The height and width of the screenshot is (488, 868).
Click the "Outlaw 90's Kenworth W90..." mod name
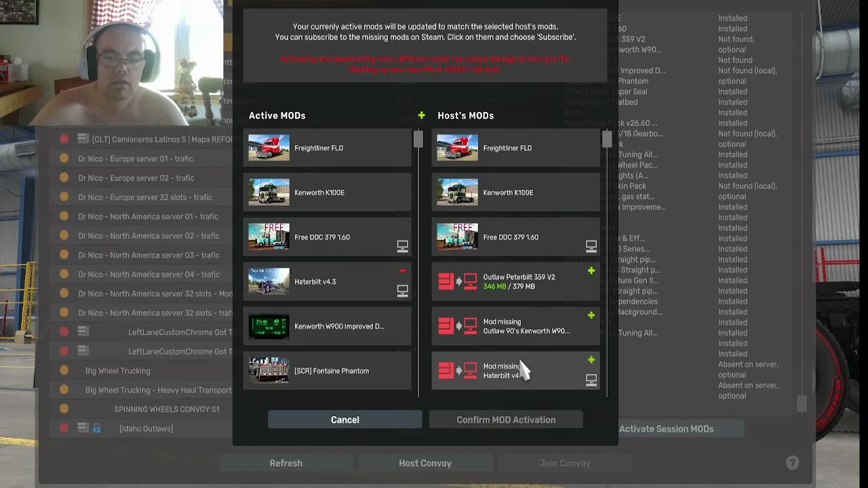click(x=526, y=331)
